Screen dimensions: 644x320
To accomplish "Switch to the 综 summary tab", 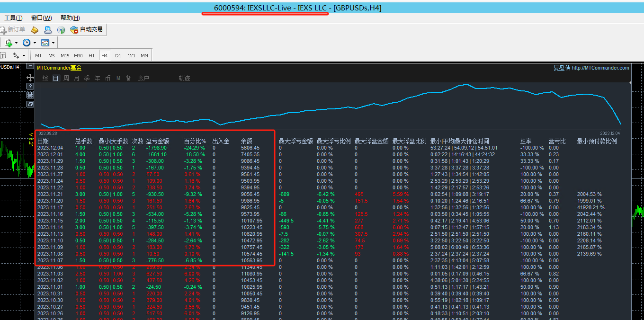I will pos(45,78).
